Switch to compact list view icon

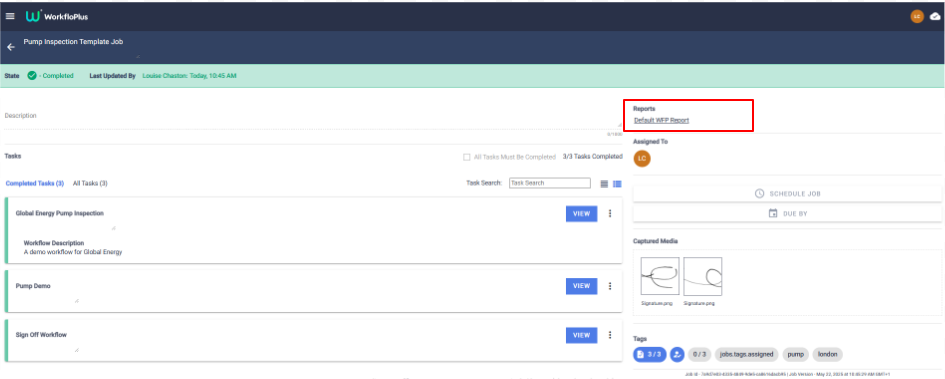point(604,184)
